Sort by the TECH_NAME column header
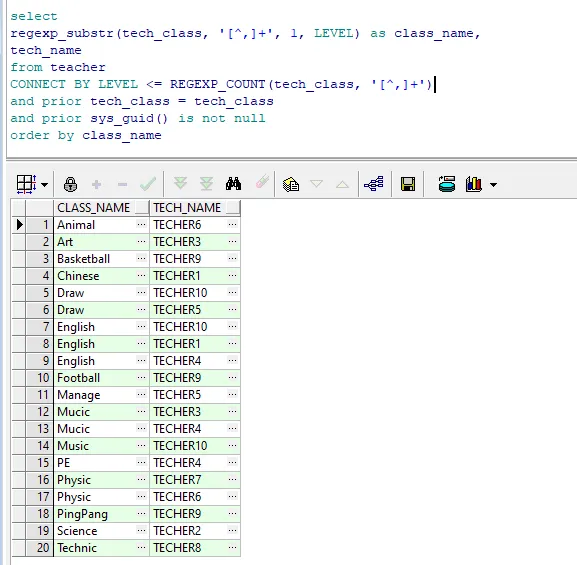The height and width of the screenshot is (565, 577). pyautogui.click(x=188, y=208)
